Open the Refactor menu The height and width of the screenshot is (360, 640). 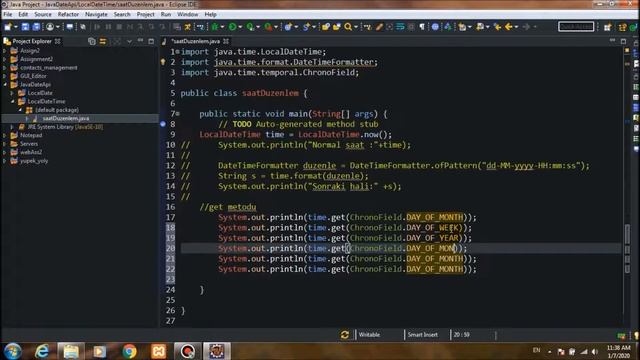[x=68, y=14]
